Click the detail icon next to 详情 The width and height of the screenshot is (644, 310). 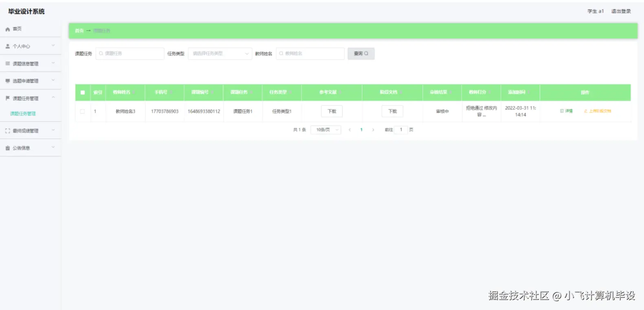[x=562, y=111]
